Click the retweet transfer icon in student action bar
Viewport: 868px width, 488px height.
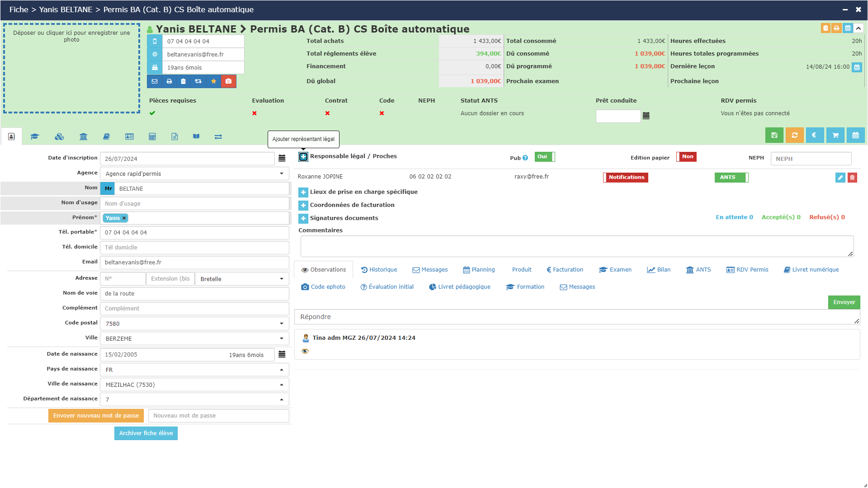[x=198, y=81]
